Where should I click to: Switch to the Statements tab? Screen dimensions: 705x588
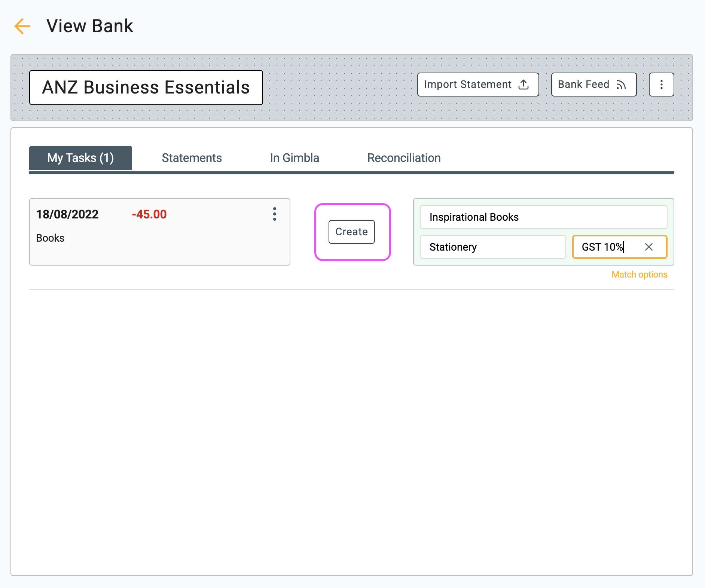click(192, 158)
